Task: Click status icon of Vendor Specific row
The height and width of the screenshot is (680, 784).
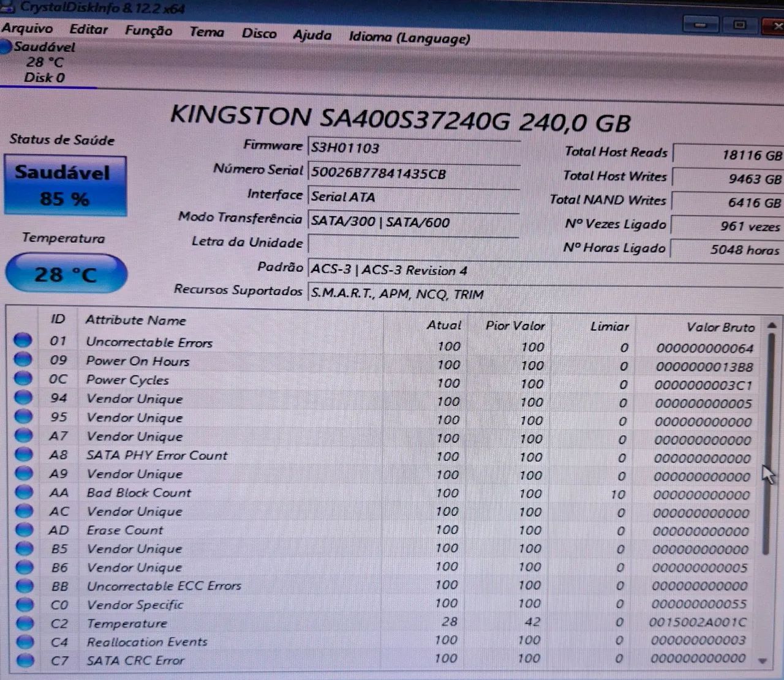Action: tap(25, 604)
